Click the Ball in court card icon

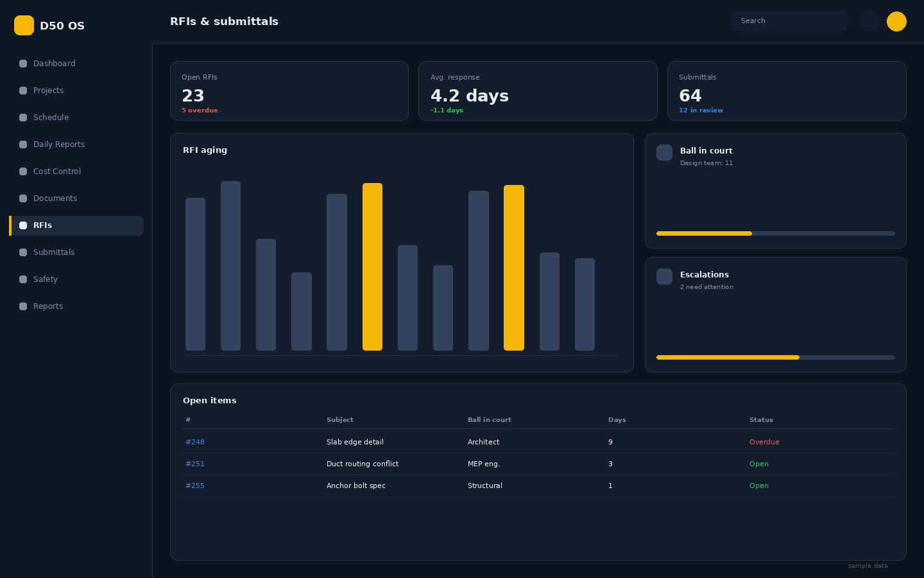click(664, 152)
